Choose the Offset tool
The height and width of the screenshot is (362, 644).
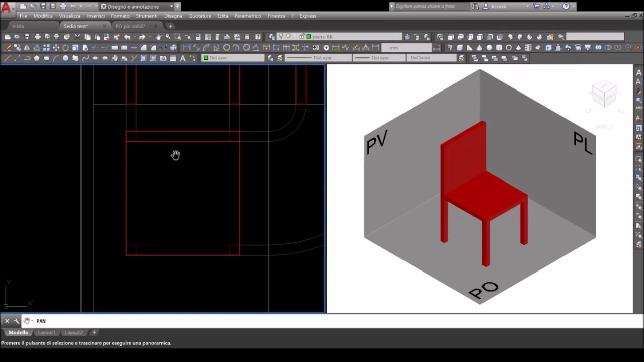click(x=37, y=48)
